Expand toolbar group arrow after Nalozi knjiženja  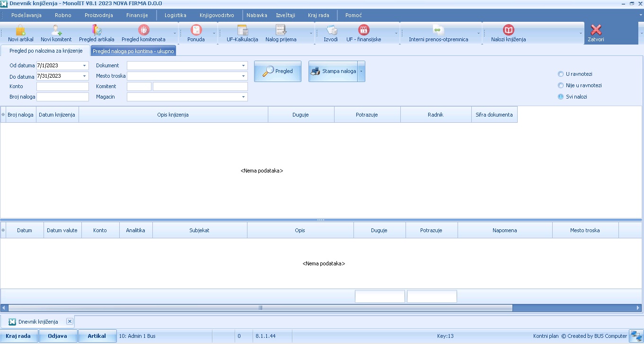(581, 33)
